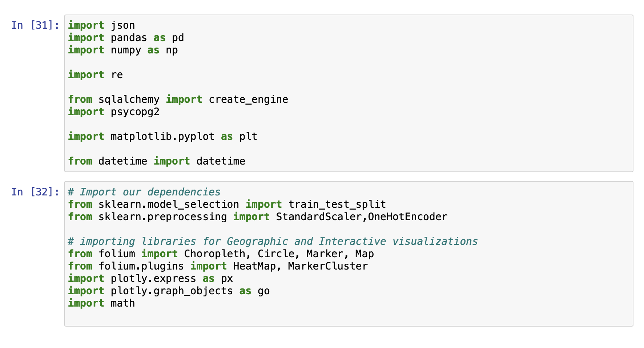Click the 'import numpy as np' line
Screen dimensions: 644x348
pos(123,50)
